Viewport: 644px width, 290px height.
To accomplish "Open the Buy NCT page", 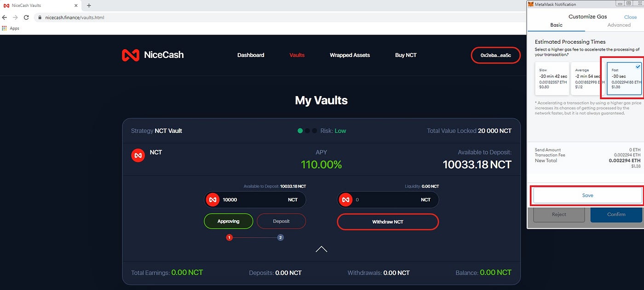I will (x=406, y=55).
